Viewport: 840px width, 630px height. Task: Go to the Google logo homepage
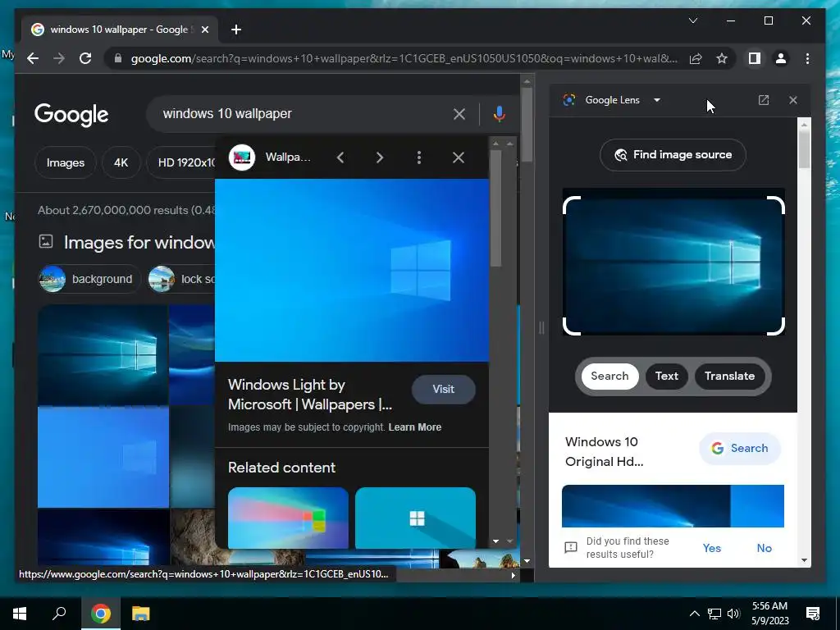[71, 114]
